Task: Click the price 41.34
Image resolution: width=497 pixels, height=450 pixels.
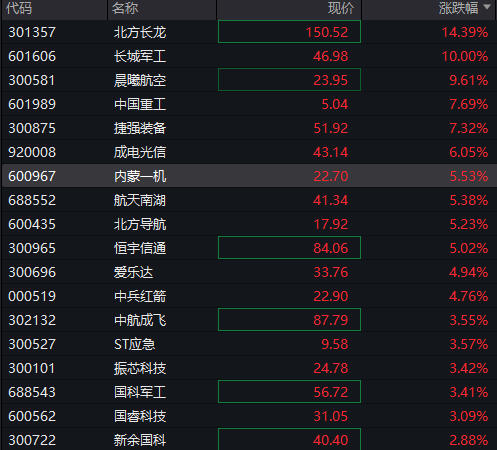Action: [330, 200]
